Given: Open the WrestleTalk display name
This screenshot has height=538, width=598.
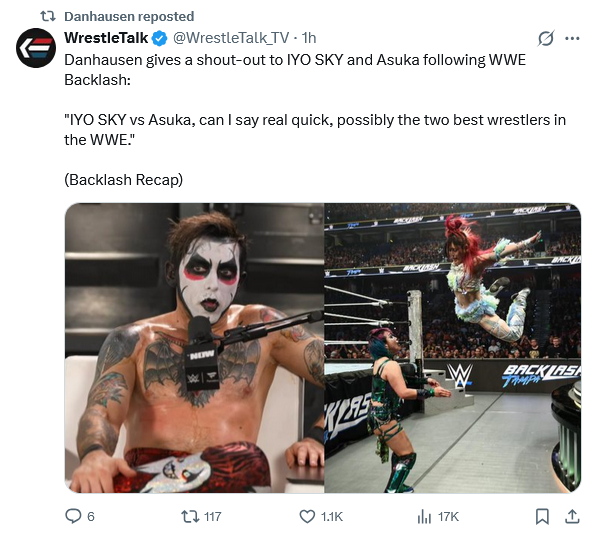Looking at the screenshot, I should click(x=106, y=38).
